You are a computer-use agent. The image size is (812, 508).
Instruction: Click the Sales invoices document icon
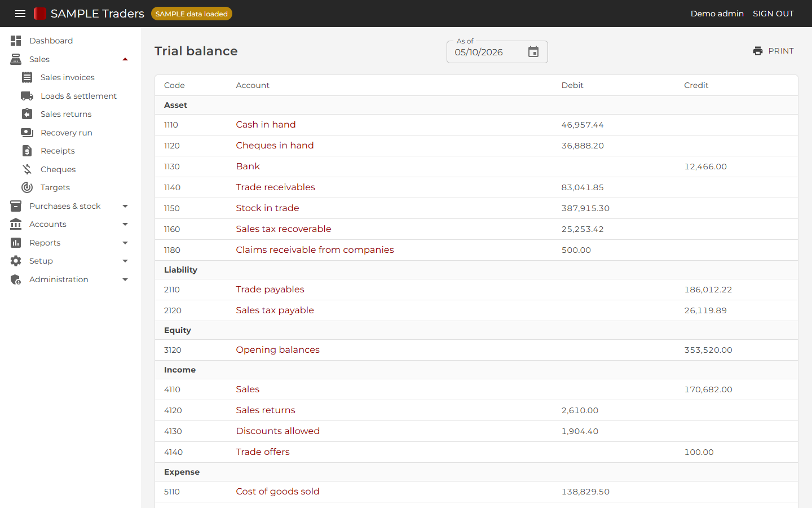click(x=27, y=77)
